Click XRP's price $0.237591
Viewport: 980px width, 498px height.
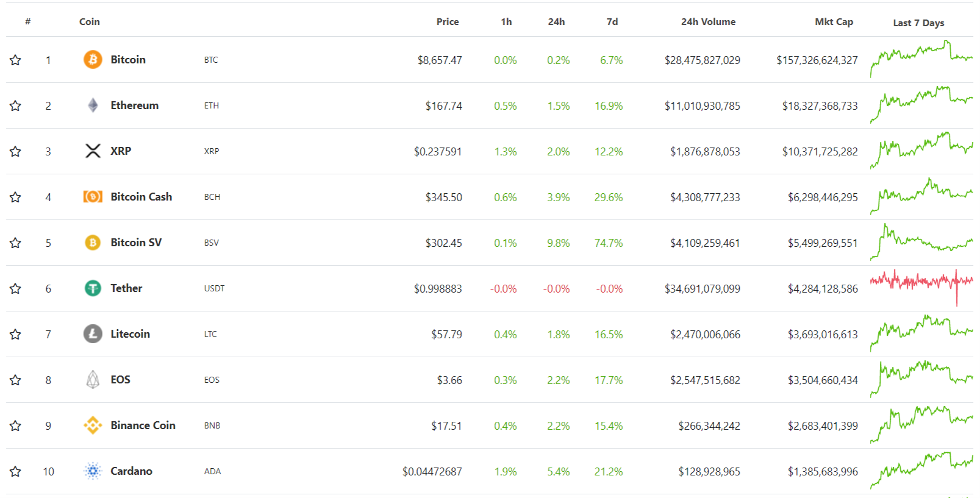(x=438, y=152)
